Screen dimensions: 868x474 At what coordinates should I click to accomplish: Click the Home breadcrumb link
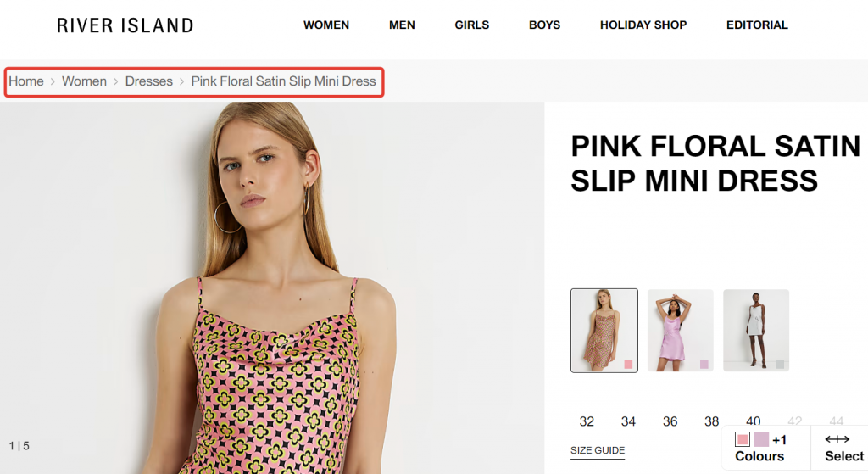[x=26, y=81]
